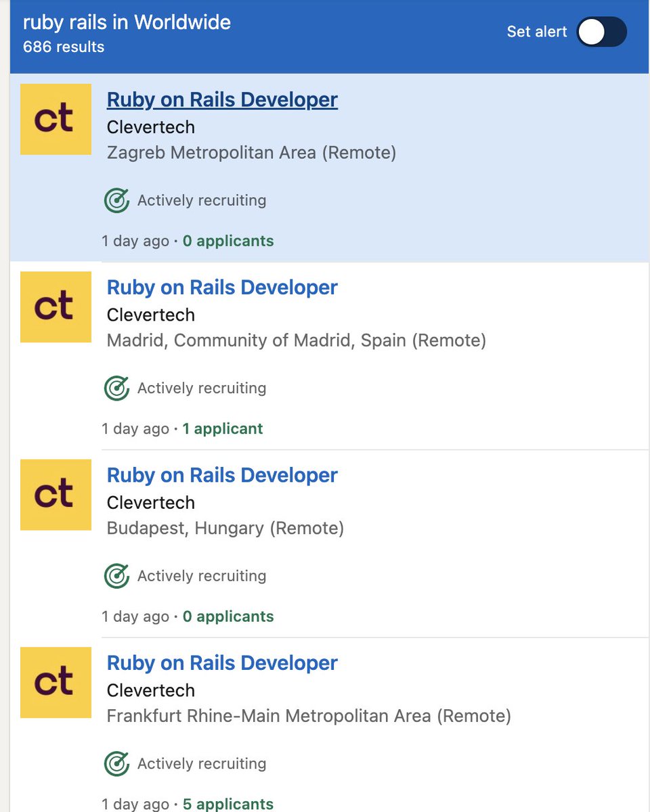Click Budapest, Hungary (Remote) location text
The width and height of the screenshot is (650, 812).
tap(225, 528)
